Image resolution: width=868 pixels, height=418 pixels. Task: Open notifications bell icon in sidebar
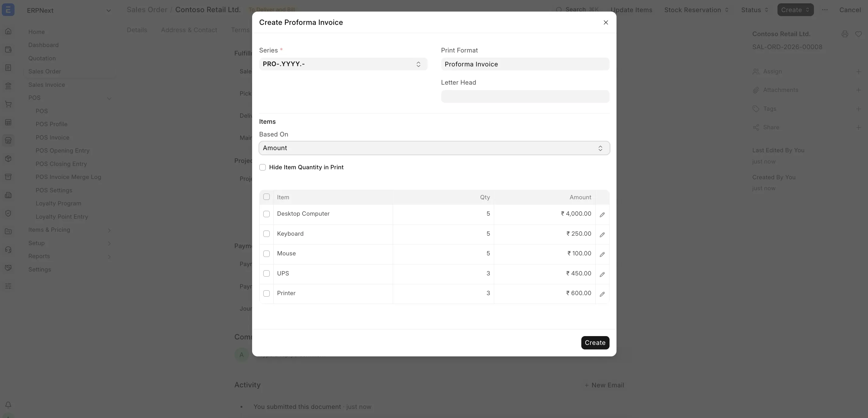point(9,405)
